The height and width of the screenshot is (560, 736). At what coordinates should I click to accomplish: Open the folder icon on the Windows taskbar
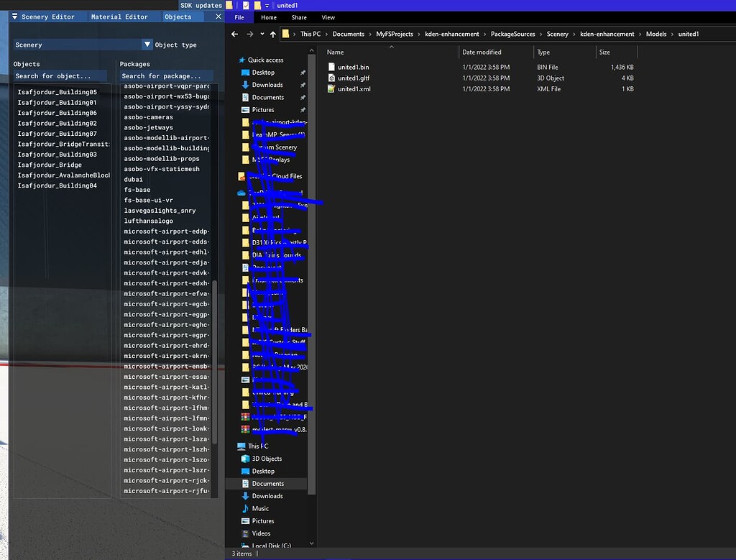(229, 5)
